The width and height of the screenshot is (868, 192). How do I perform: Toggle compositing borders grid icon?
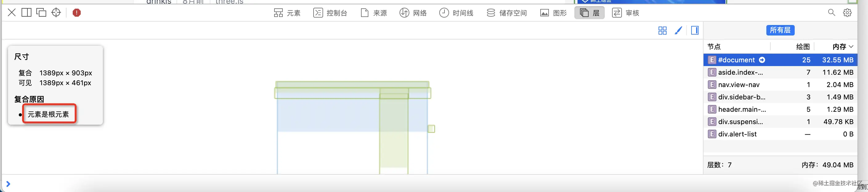[x=663, y=30]
